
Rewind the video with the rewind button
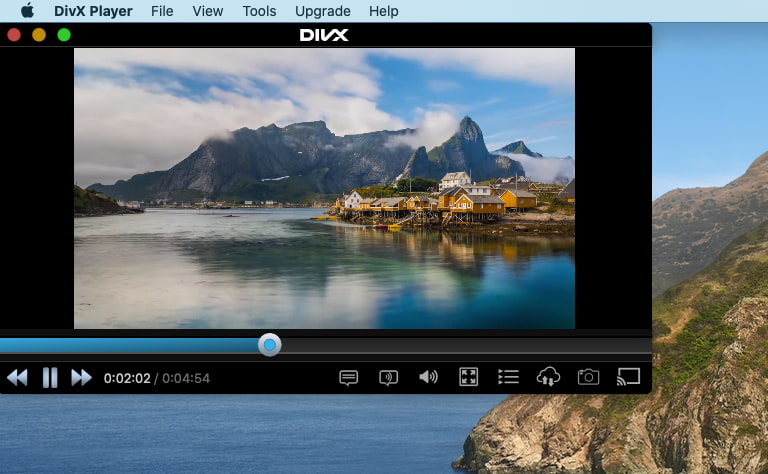point(18,378)
